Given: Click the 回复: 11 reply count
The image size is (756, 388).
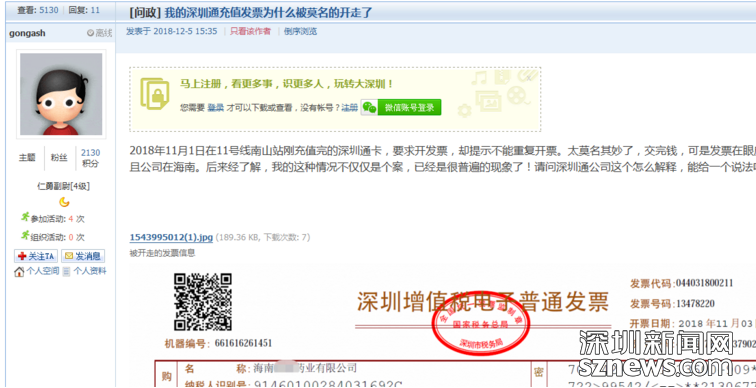Looking at the screenshot, I should click(84, 10).
